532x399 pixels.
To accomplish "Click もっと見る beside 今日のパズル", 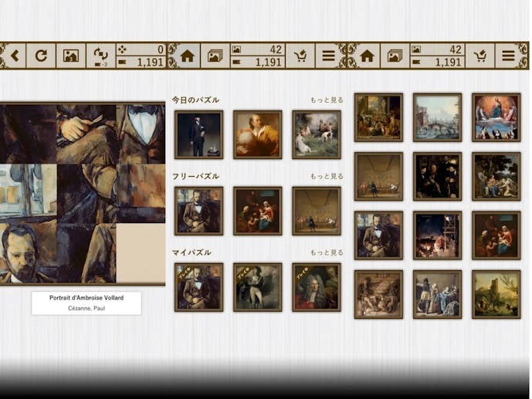I will pos(327,100).
